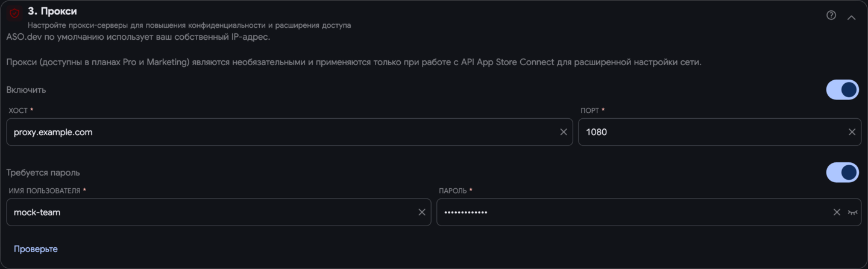Clear the password field with its X icon
Screen dimensions: 868x269
[x=837, y=212]
